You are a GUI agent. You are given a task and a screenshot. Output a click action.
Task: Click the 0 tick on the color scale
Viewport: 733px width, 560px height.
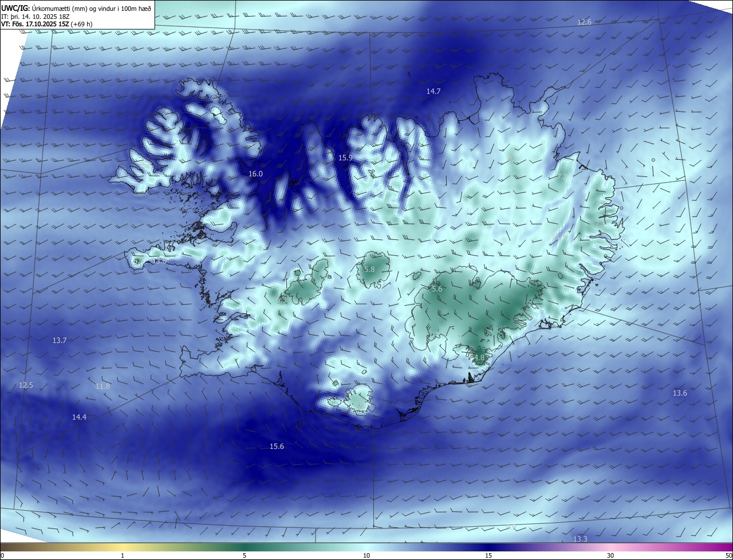point(2,555)
